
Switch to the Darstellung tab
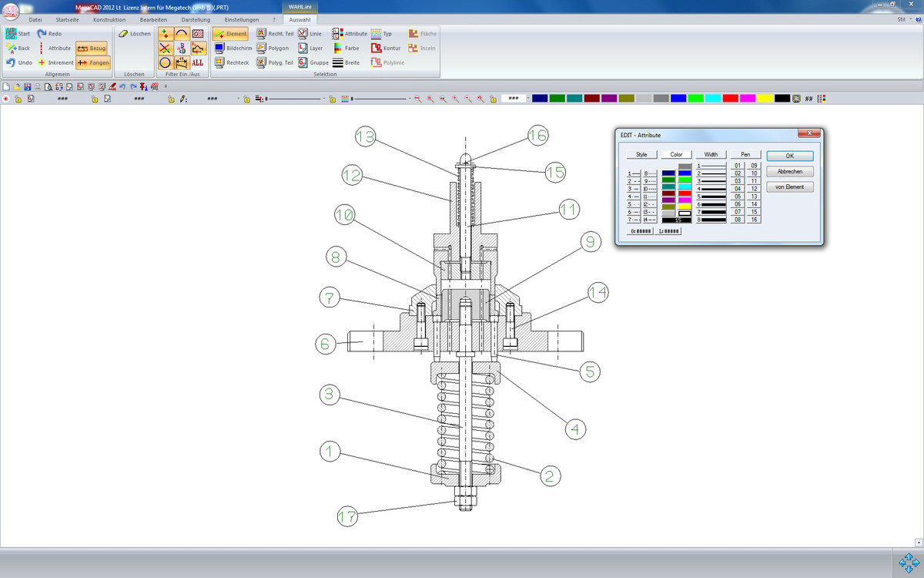[195, 19]
